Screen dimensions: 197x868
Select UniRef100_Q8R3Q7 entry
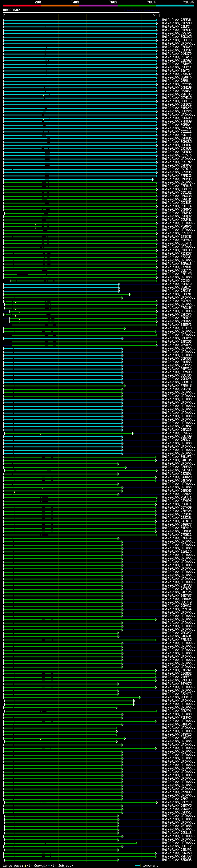(x=176, y=358)
